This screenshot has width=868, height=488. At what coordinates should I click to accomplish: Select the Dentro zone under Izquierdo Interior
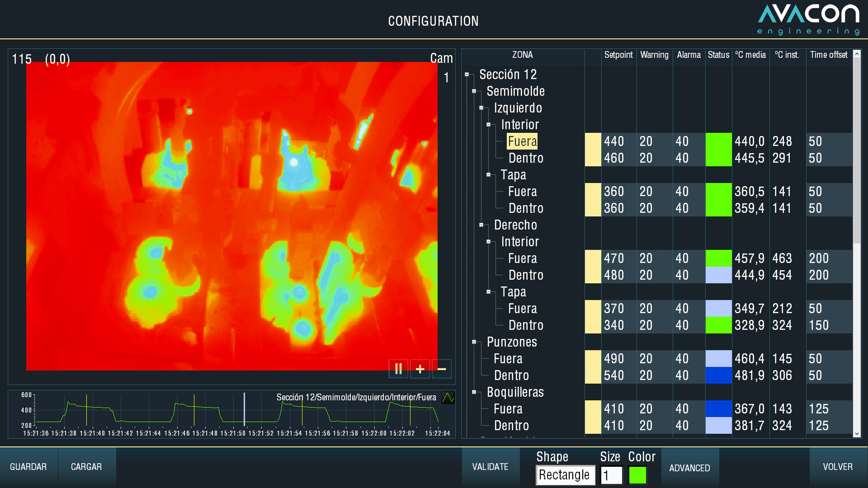click(x=526, y=158)
